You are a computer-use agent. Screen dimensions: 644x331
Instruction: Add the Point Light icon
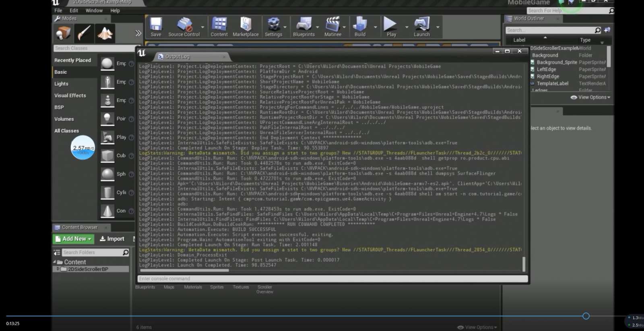tap(107, 119)
